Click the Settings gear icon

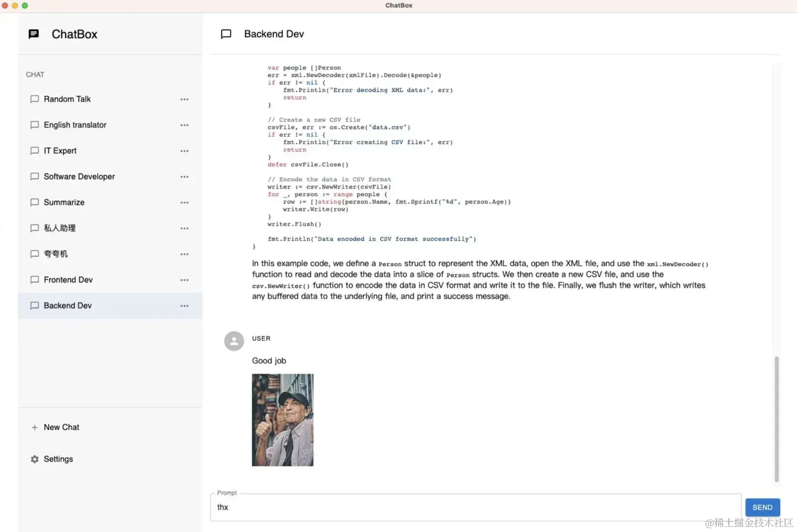(x=34, y=459)
